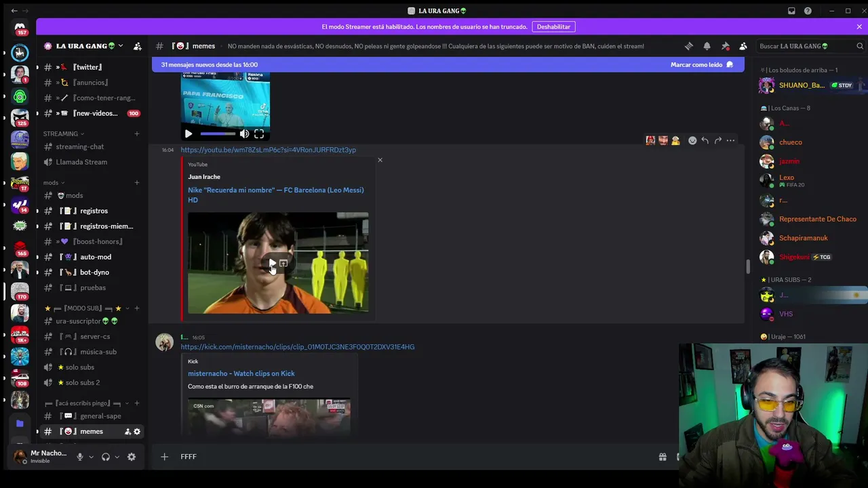Toggle headphones deafen
The height and width of the screenshot is (488, 868).
[105, 457]
